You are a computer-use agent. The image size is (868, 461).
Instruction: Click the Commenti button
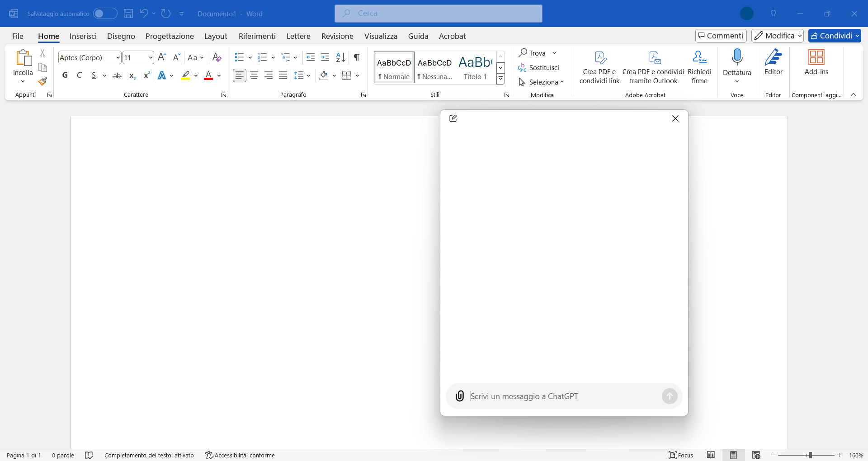pyautogui.click(x=721, y=36)
